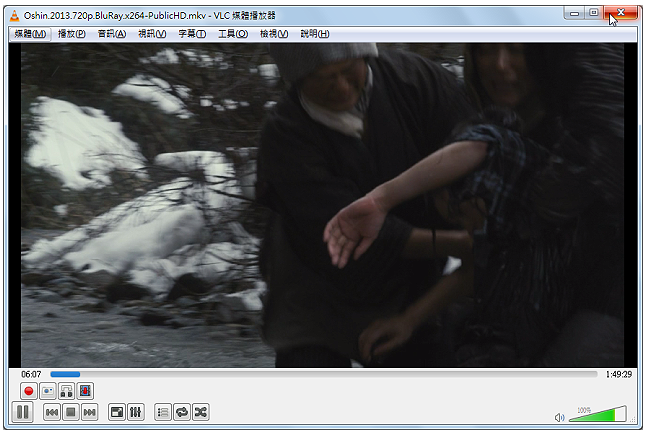This screenshot has width=651, height=436.
Task: Open the 字幕(T) menu
Action: click(192, 34)
